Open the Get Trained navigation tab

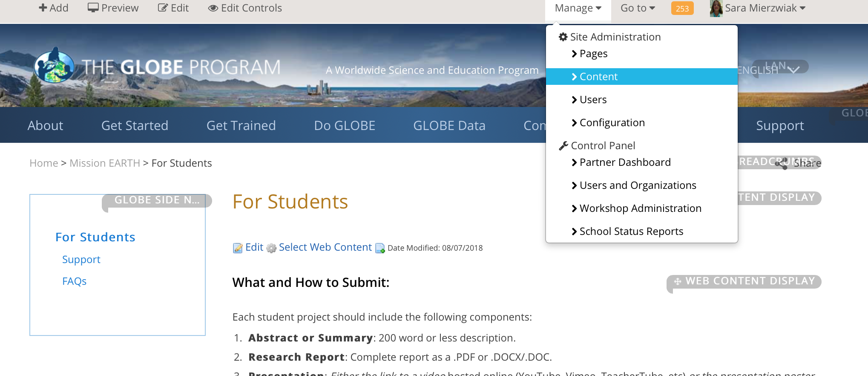click(x=241, y=125)
